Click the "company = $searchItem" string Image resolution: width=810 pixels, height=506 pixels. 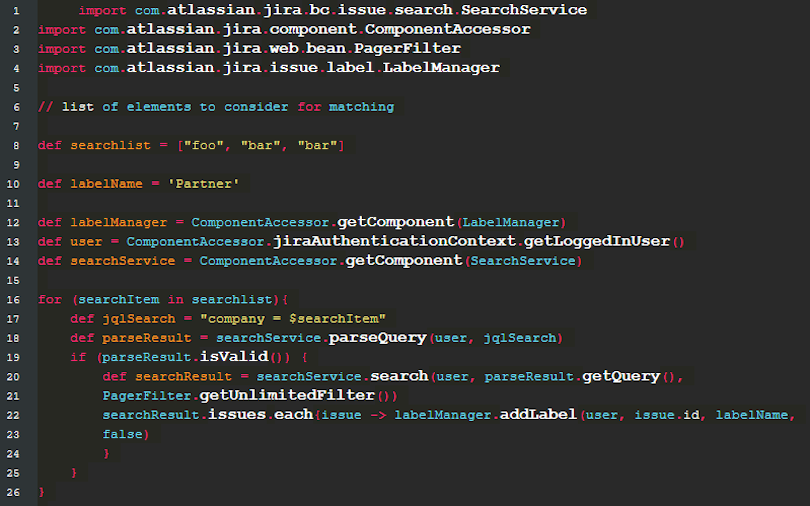pos(293,319)
